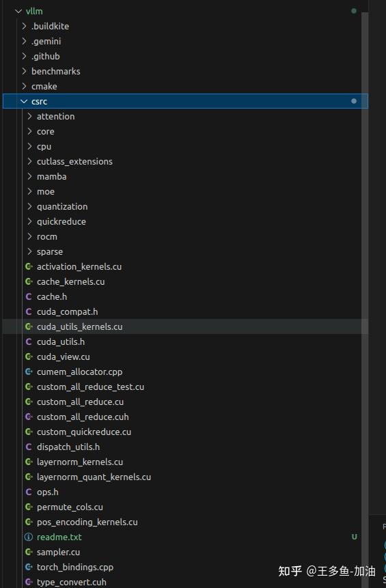Viewport: 386px width, 588px height.
Task: Click the custom_all_reduce_test.cu file icon
Action: pyautogui.click(x=29, y=387)
